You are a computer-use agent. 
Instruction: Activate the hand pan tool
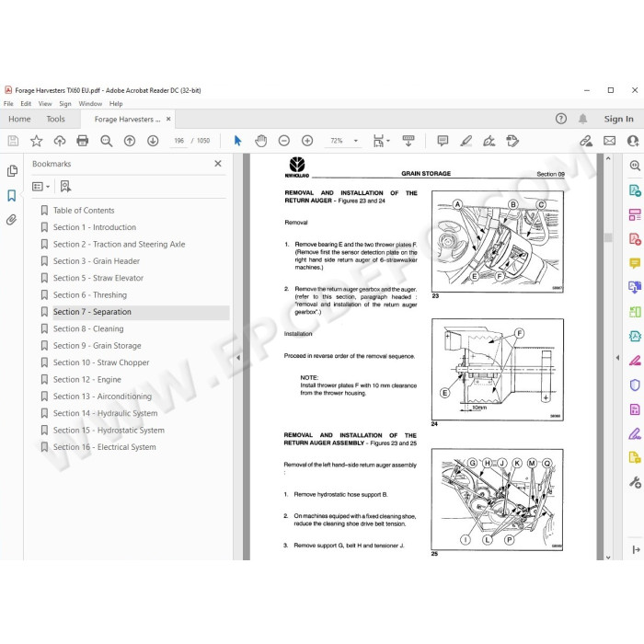(260, 141)
